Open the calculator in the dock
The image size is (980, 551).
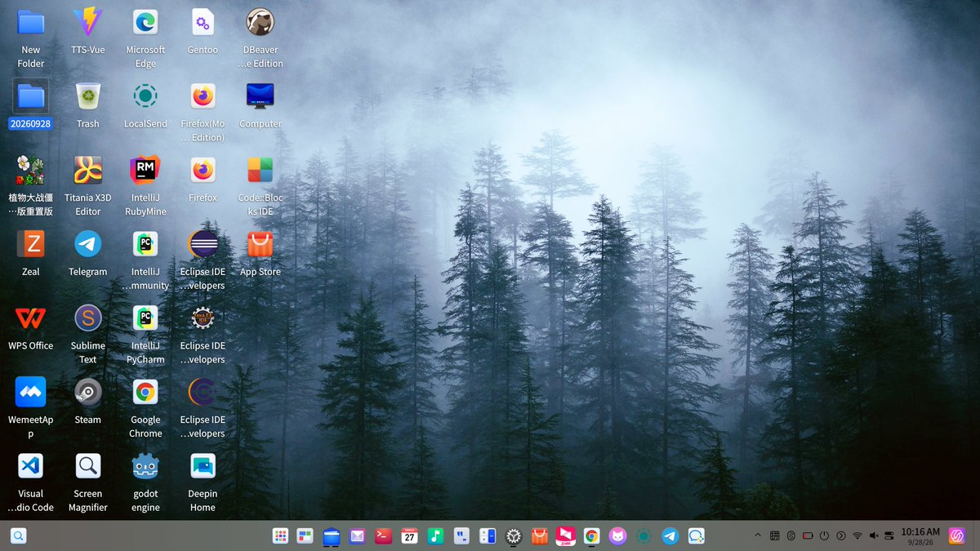coord(488,536)
